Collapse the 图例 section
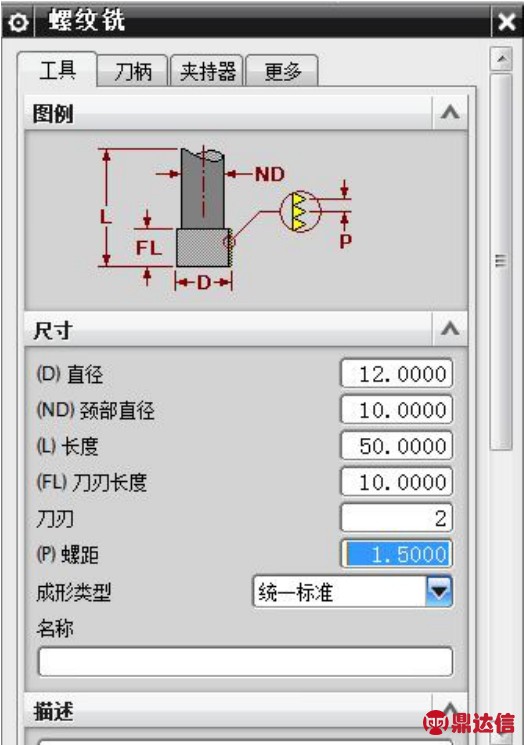 pyautogui.click(x=449, y=113)
